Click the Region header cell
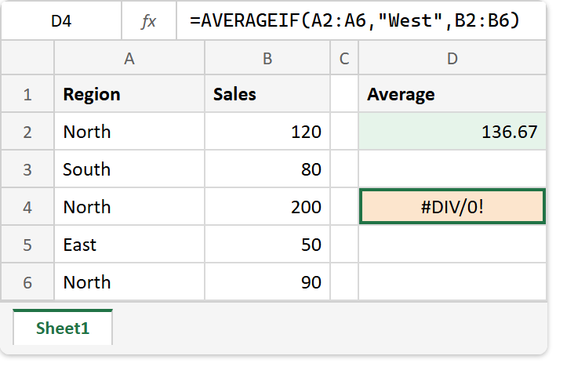Image resolution: width=585 pixels, height=392 pixels. 129,94
